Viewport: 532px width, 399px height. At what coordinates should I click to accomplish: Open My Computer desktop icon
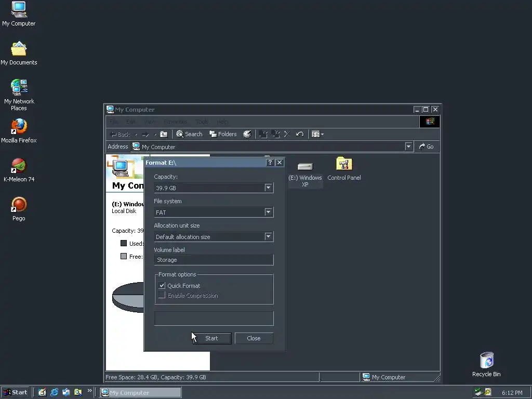pyautogui.click(x=19, y=14)
